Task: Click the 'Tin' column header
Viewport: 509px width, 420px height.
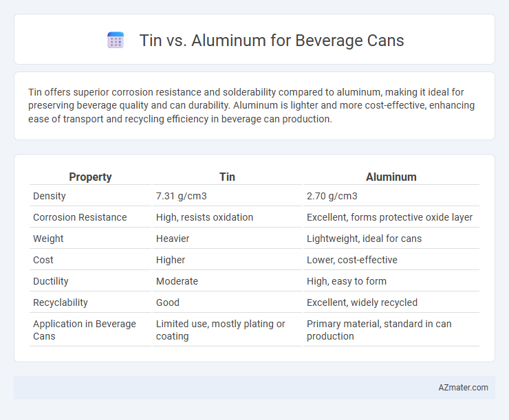Action: click(x=227, y=177)
